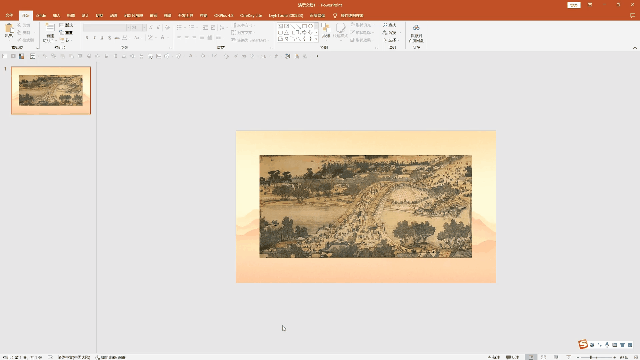Click the Reset slide button

66,33
